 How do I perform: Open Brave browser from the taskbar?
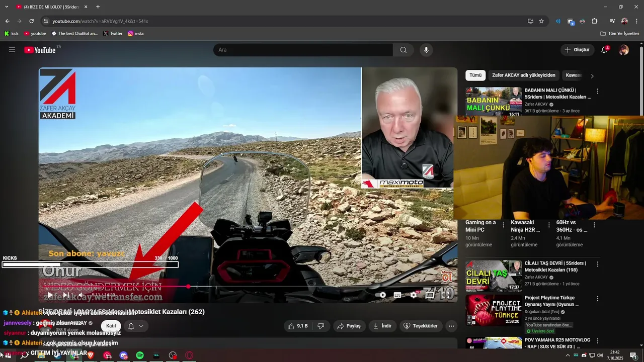[x=91, y=355]
